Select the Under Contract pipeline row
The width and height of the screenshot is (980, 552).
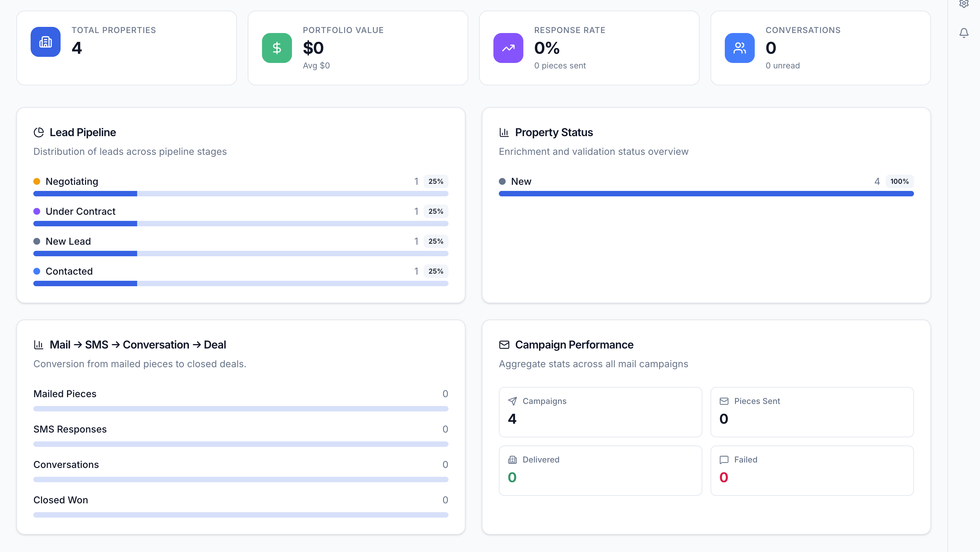point(80,212)
